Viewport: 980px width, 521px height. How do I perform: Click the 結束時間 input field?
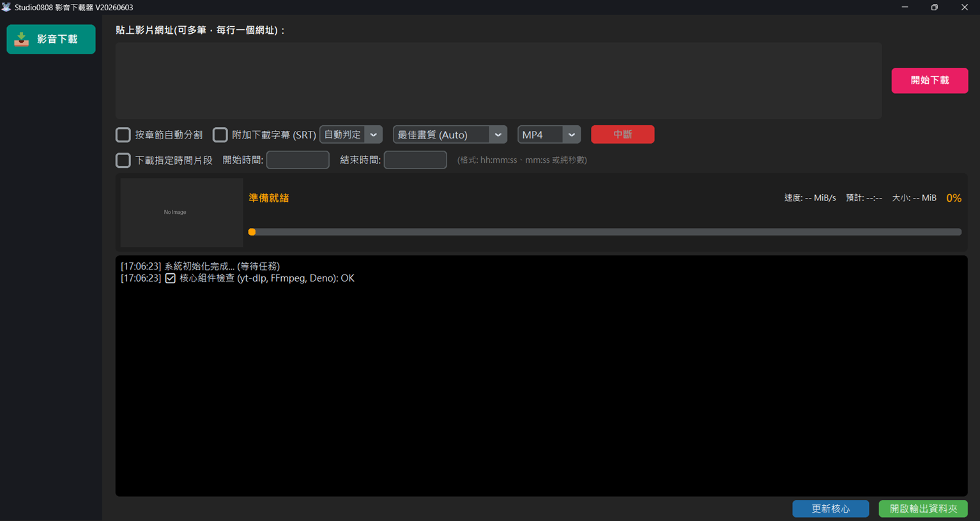[415, 160]
